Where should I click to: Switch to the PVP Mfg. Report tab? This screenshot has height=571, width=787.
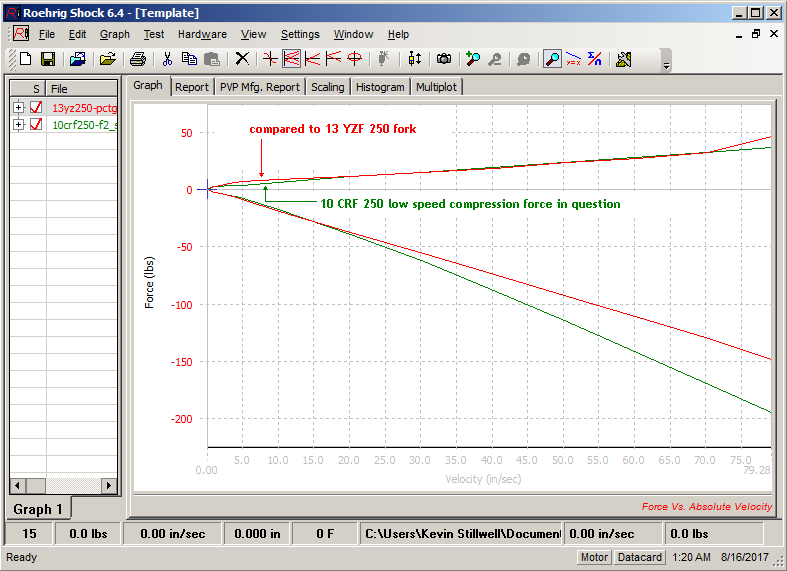click(260, 87)
